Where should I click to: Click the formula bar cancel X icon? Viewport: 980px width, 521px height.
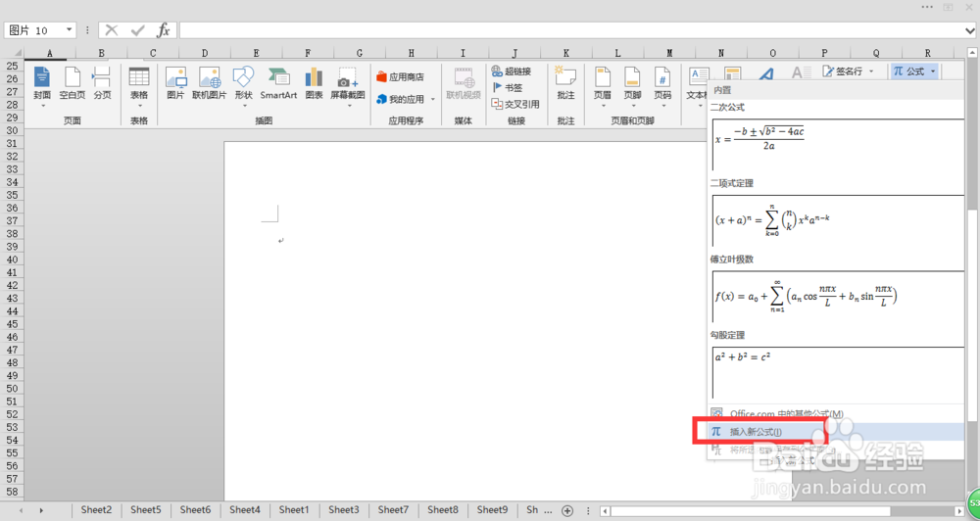click(x=112, y=30)
